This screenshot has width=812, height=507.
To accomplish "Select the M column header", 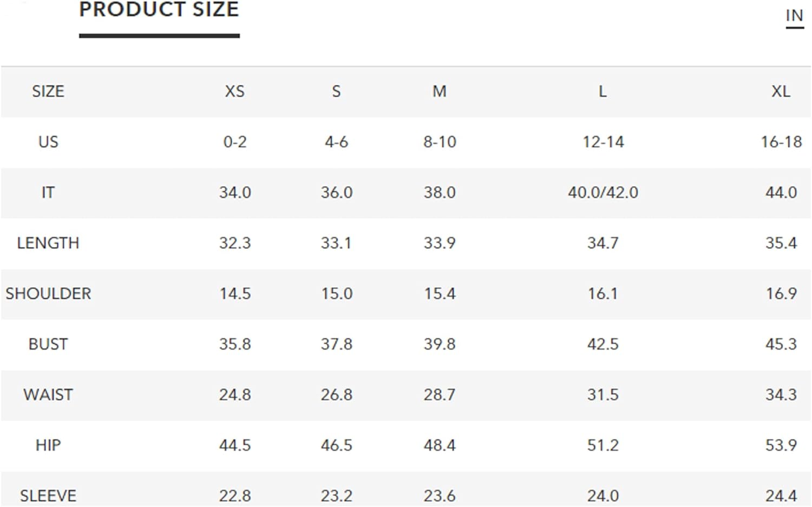I will click(x=440, y=91).
